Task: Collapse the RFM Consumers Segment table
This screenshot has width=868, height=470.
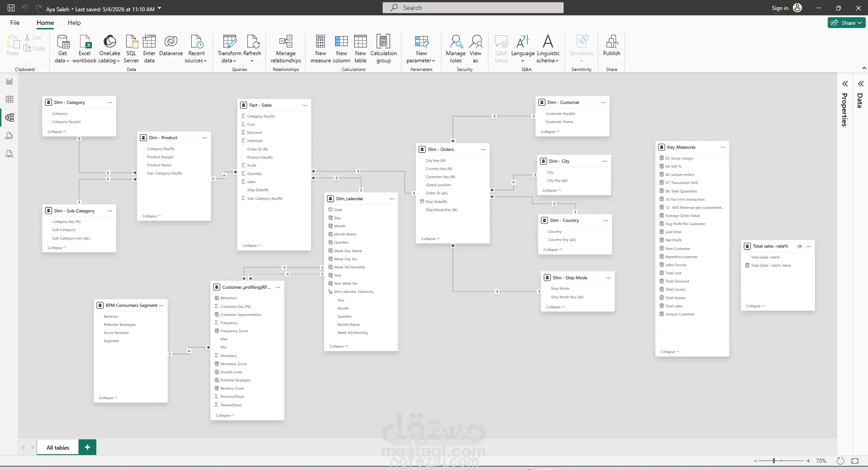Action: tap(109, 398)
